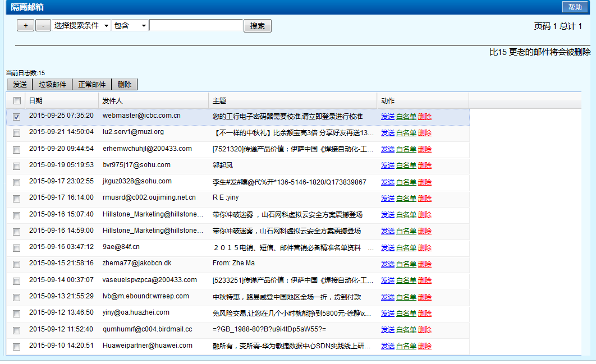The image size is (596, 364).
Task: Mark selected as 正常邮件
Action: pos(92,85)
